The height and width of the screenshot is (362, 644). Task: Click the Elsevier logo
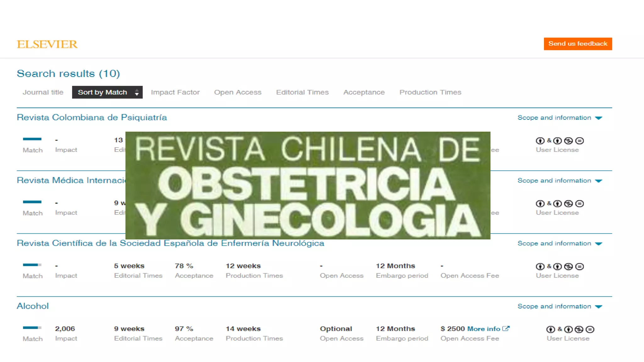(47, 44)
